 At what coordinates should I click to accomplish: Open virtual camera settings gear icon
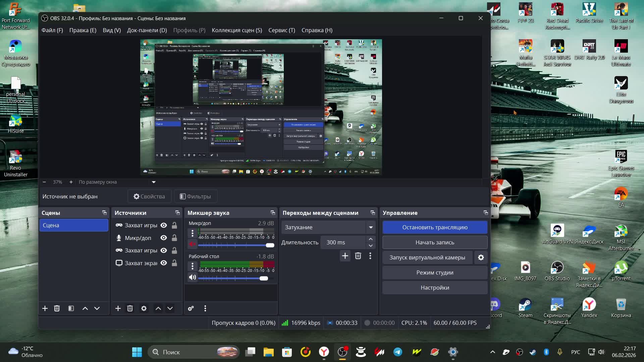coord(481,257)
